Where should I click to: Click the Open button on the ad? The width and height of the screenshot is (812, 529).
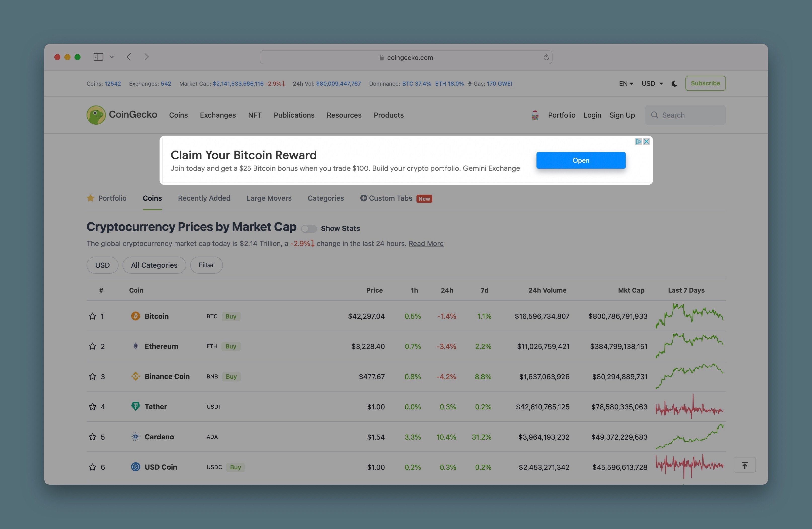(581, 160)
